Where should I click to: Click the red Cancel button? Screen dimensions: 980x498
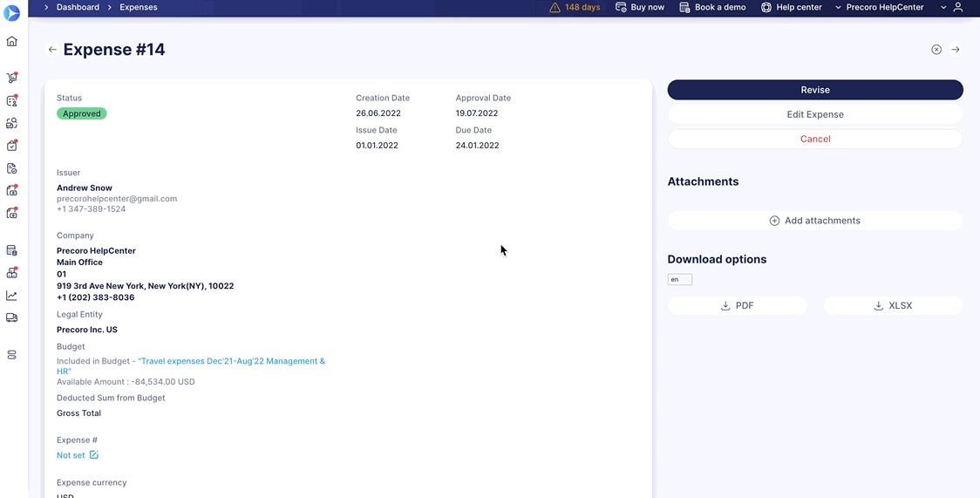pyautogui.click(x=815, y=139)
